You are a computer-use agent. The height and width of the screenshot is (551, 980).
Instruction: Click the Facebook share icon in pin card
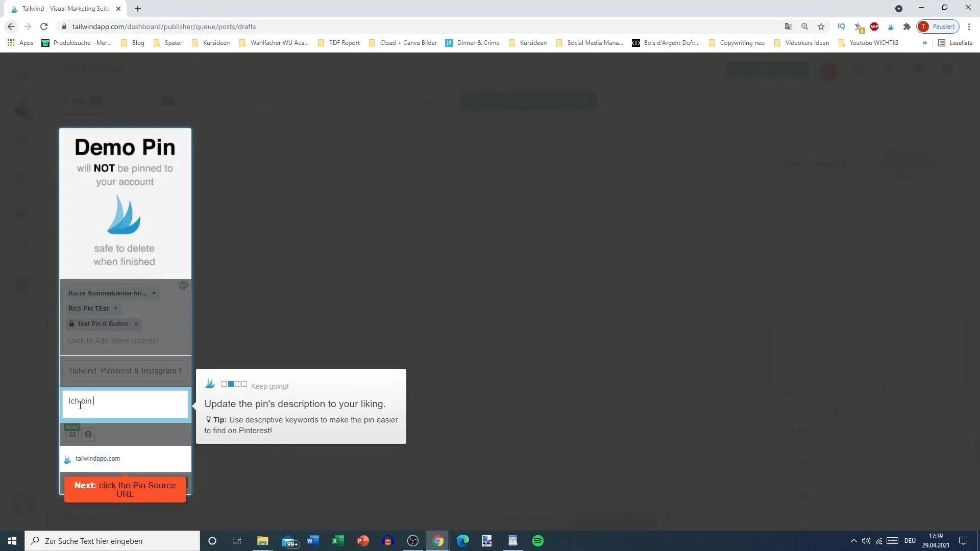click(x=88, y=435)
